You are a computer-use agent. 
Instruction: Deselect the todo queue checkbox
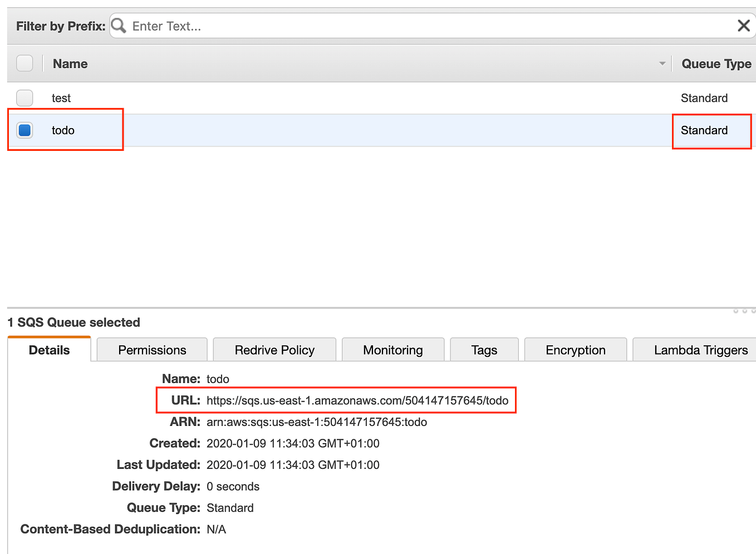(24, 130)
